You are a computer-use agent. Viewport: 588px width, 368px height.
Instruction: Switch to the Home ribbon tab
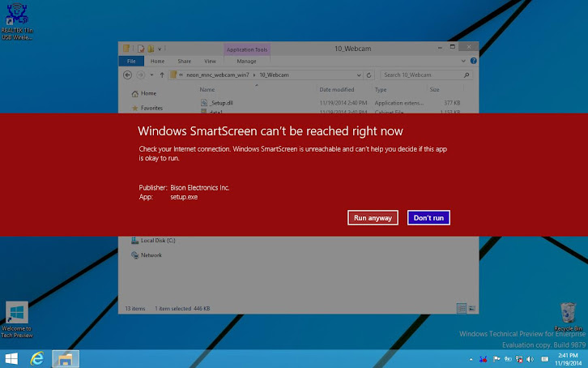[x=157, y=61]
